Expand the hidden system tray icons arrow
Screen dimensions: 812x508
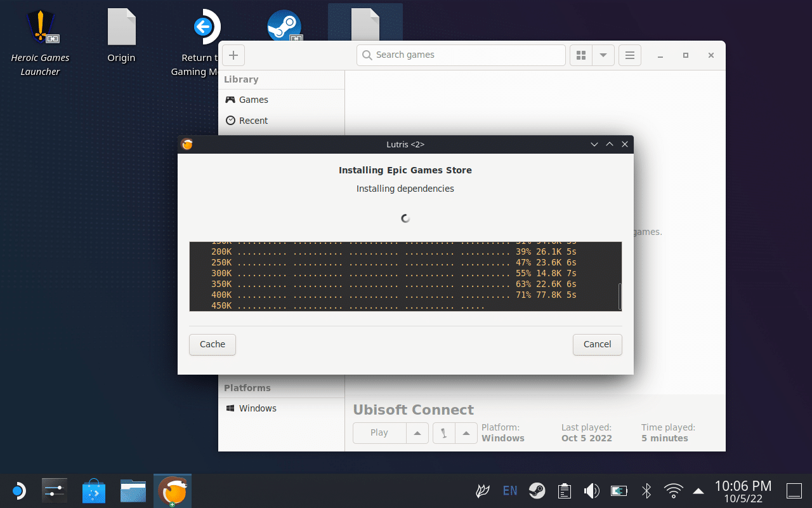tap(698, 491)
